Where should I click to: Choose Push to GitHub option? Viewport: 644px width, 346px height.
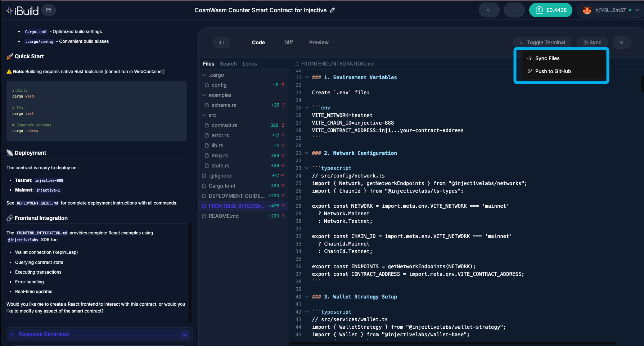click(553, 71)
